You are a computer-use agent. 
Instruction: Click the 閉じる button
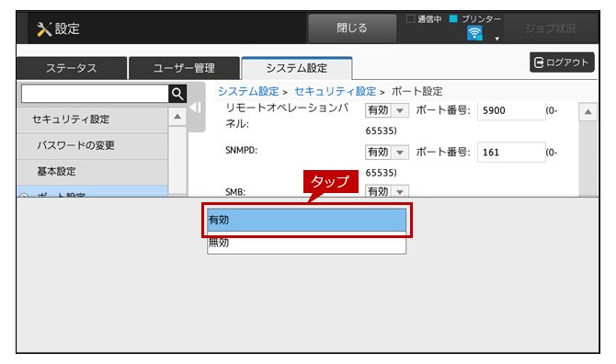352,28
